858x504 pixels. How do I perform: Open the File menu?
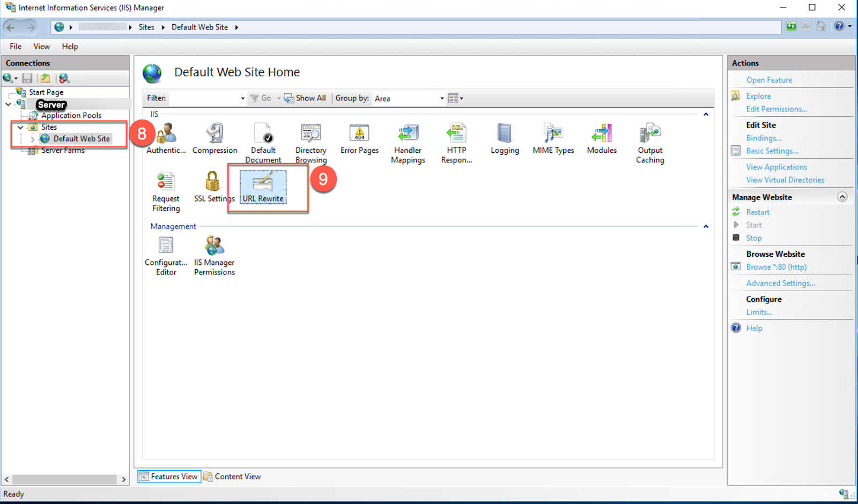[16, 46]
